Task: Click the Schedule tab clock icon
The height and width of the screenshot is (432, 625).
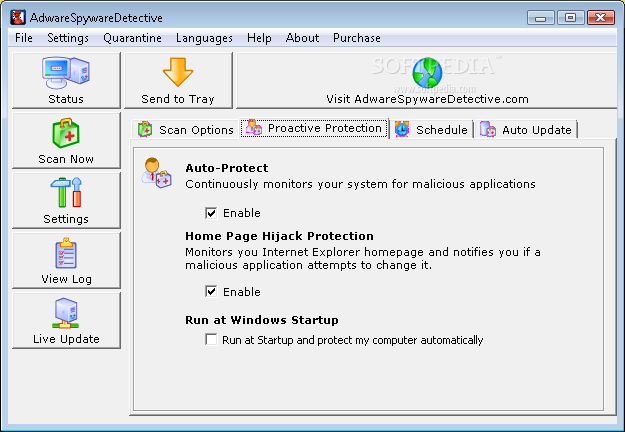Action: click(402, 130)
